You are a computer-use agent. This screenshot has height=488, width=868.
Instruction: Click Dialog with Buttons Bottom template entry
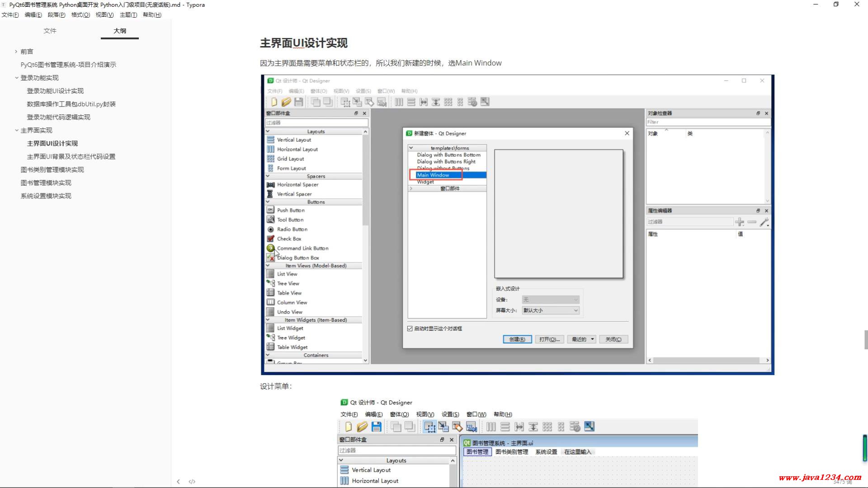448,155
